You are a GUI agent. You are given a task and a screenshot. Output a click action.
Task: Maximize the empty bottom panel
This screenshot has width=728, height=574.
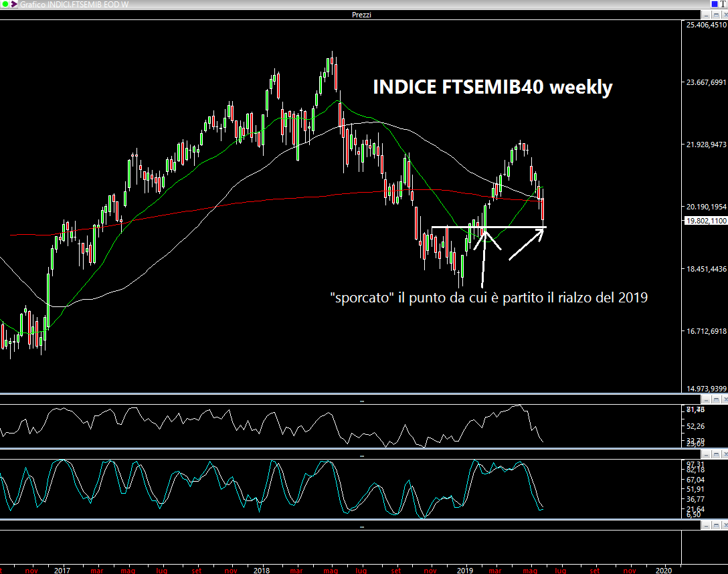[716, 525]
